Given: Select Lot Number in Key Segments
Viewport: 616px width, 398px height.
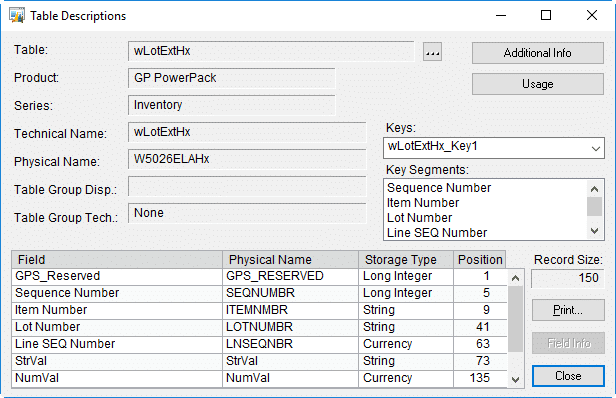Looking at the screenshot, I should pyautogui.click(x=419, y=218).
